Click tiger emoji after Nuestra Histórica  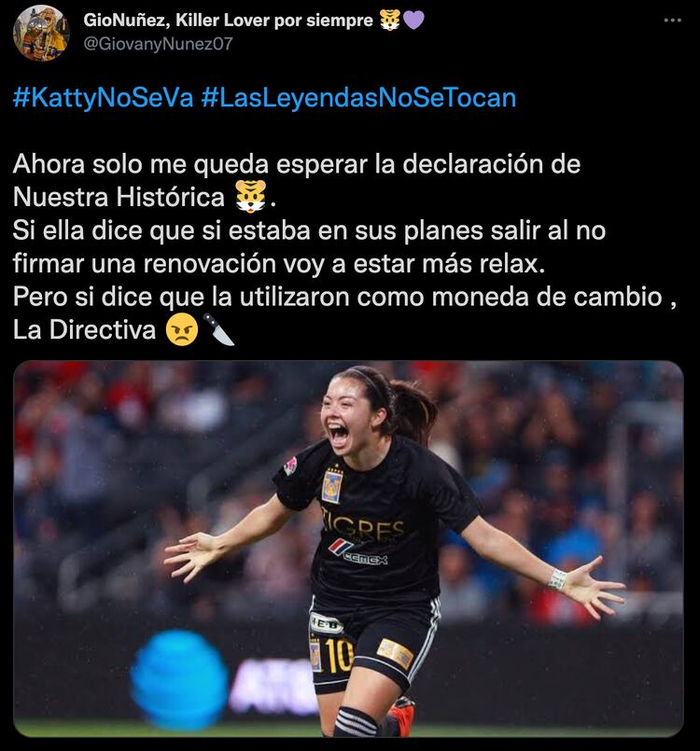point(250,196)
